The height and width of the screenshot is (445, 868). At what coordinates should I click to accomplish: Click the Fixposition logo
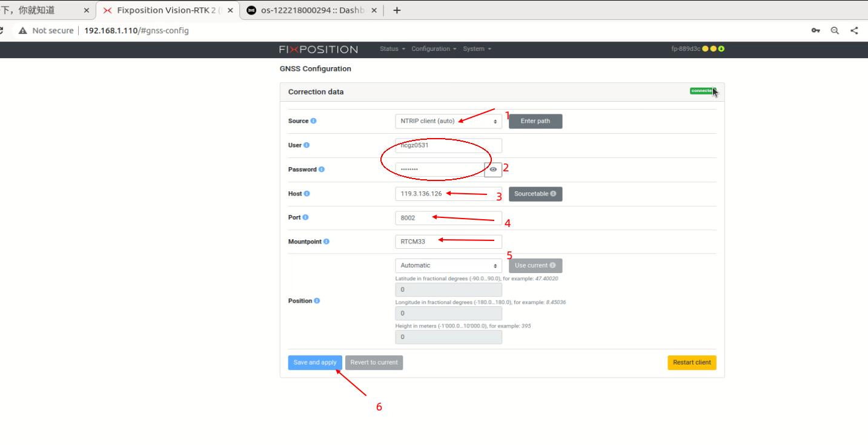319,49
